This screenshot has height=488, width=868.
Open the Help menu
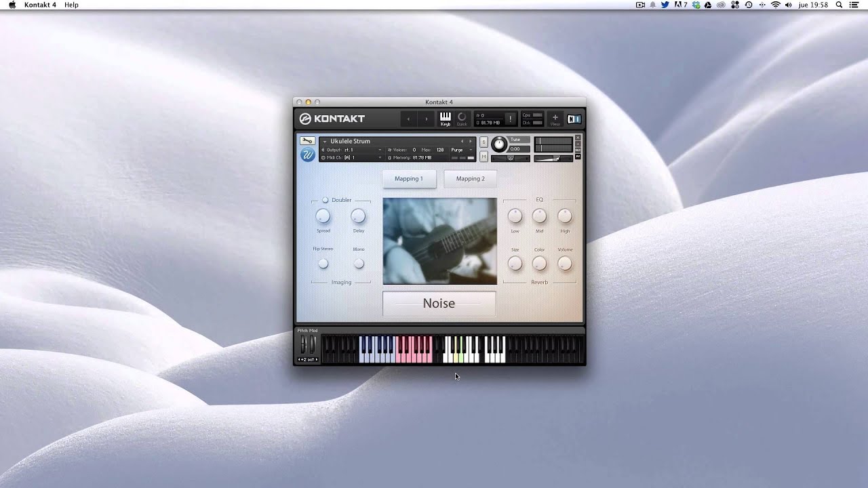tap(71, 5)
